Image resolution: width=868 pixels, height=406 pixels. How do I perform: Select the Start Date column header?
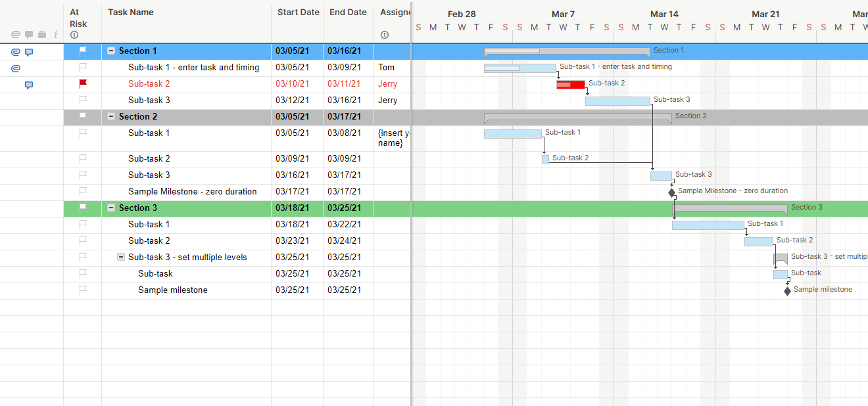[x=298, y=12]
